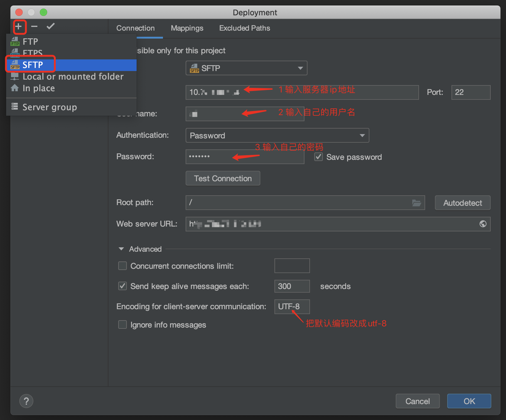
Task: Enable Ignore info messages
Action: coord(122,324)
